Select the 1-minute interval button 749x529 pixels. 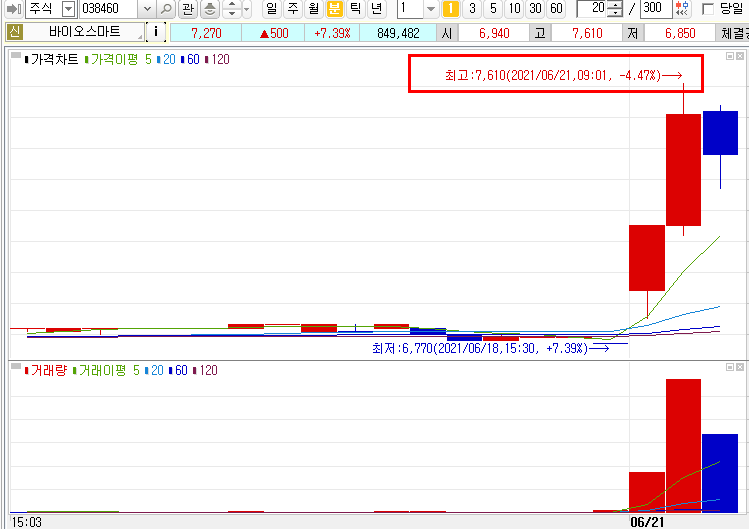click(450, 9)
